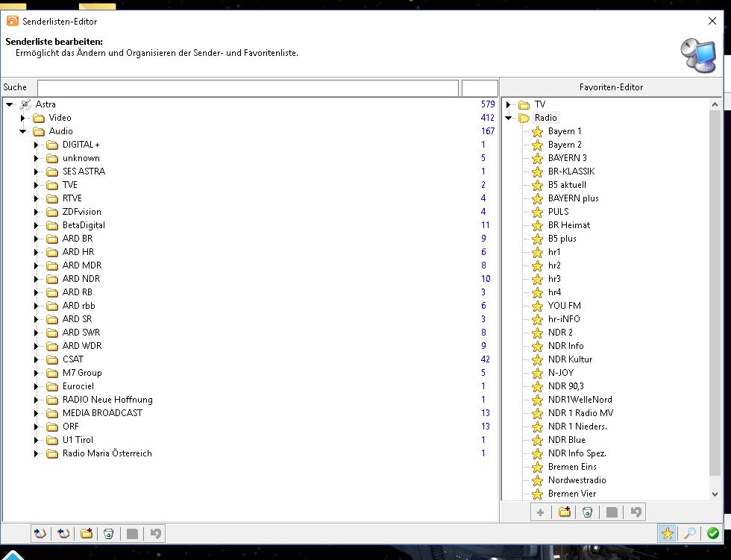
Task: Select the TVE folder row
Action: (x=70, y=185)
